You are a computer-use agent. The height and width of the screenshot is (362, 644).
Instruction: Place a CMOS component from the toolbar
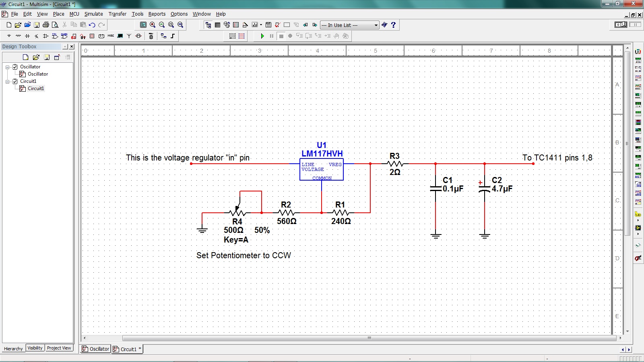[64, 36]
